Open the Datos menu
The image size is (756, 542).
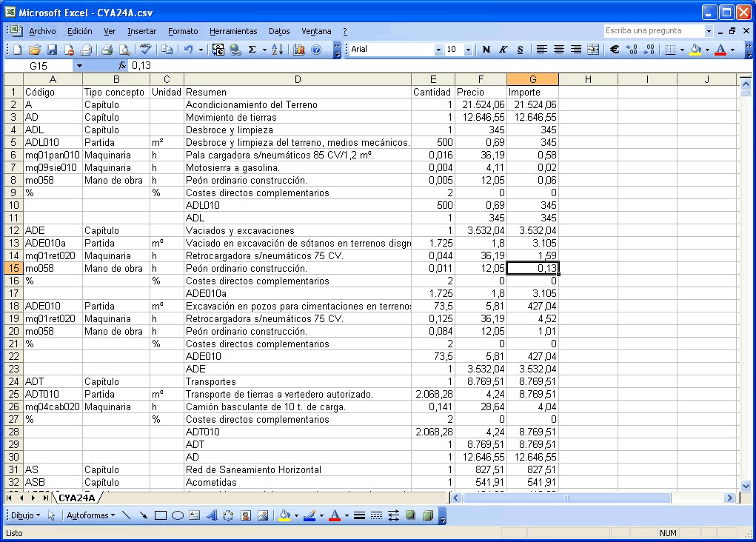[x=279, y=31]
